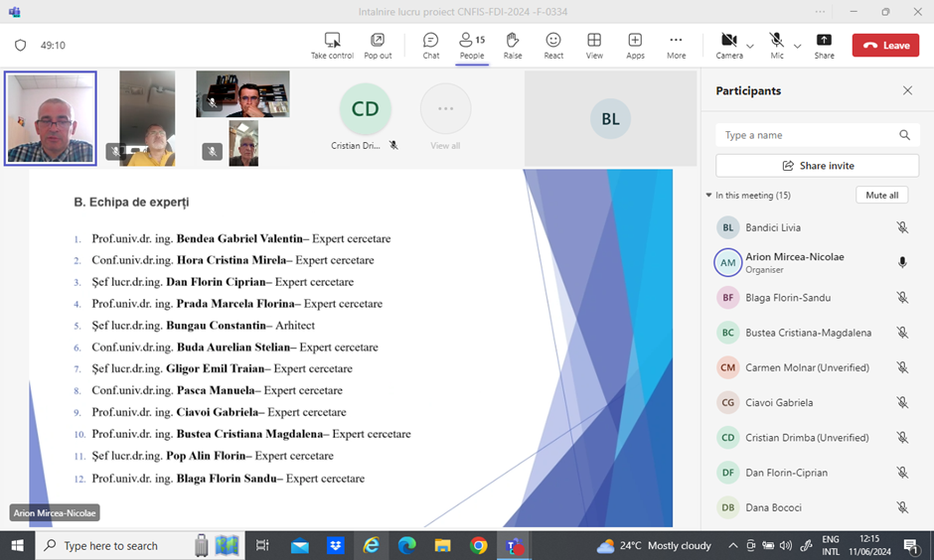The image size is (934, 560).
Task: Open Camera device options dropdown arrow
Action: [x=750, y=46]
